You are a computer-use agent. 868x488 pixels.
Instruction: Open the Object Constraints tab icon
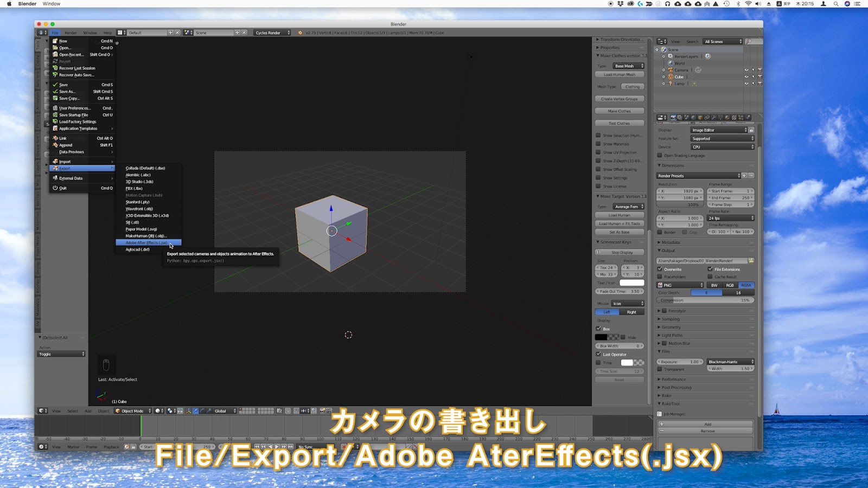(x=707, y=117)
